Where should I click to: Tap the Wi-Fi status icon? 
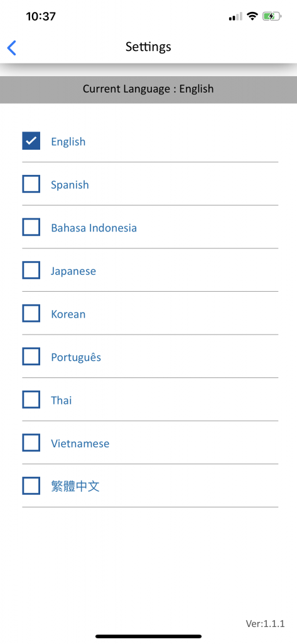252,16
